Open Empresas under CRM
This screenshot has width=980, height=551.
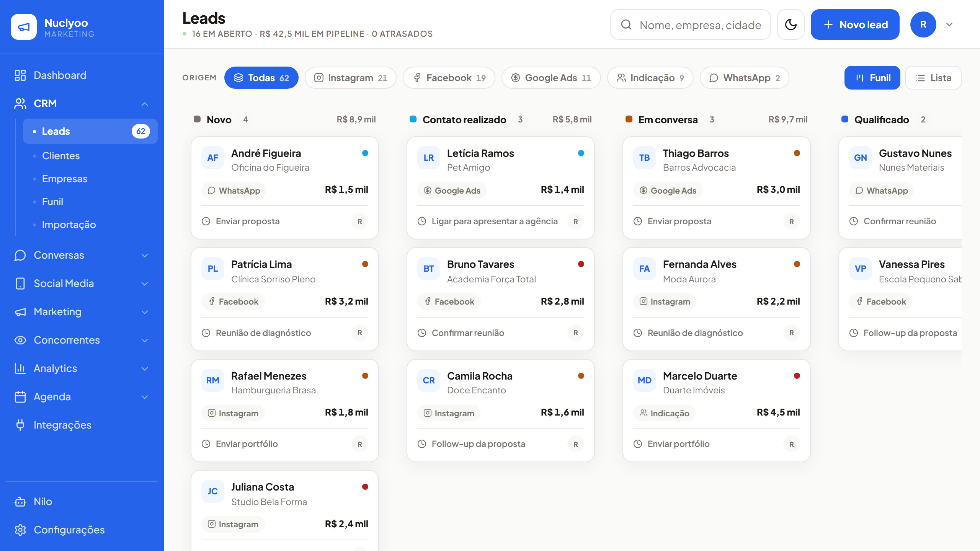(90, 179)
